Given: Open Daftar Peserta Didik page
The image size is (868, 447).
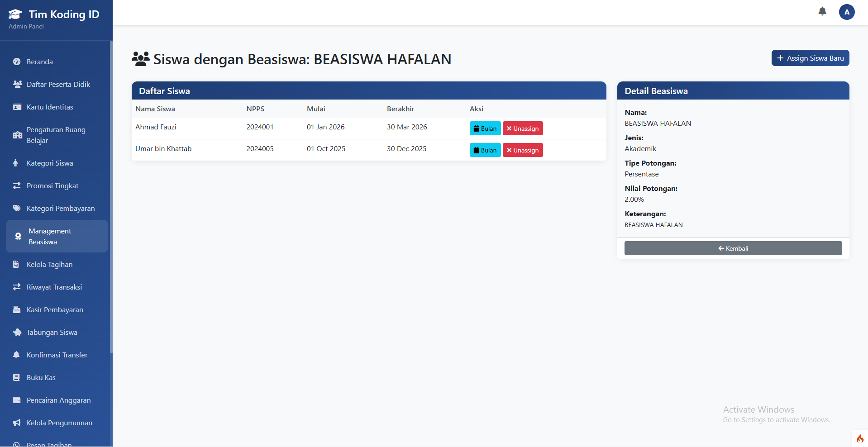Looking at the screenshot, I should tap(58, 84).
